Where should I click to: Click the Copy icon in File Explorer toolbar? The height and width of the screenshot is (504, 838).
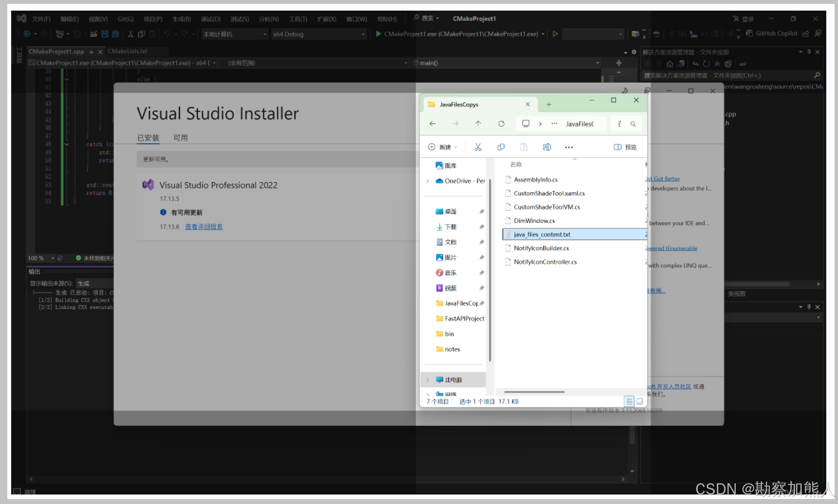pyautogui.click(x=501, y=147)
